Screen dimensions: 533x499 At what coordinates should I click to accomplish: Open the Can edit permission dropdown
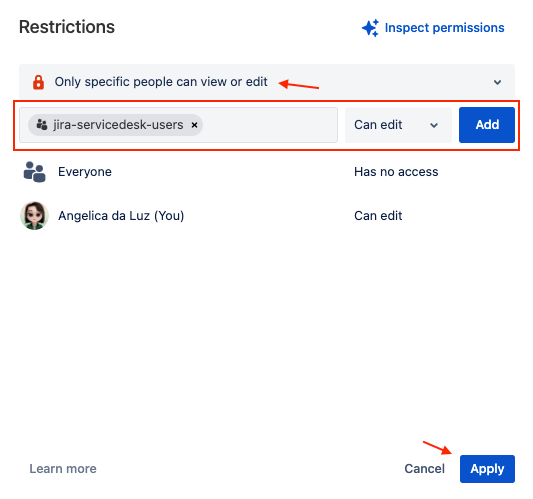[x=398, y=125]
